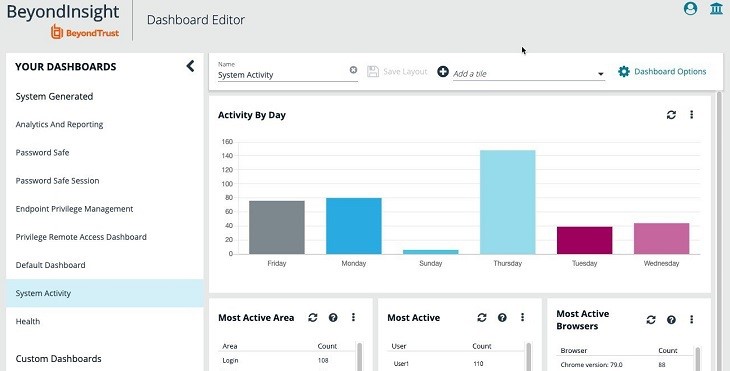Image resolution: width=730 pixels, height=371 pixels.
Task: Open the user profile icon
Action: 690,8
